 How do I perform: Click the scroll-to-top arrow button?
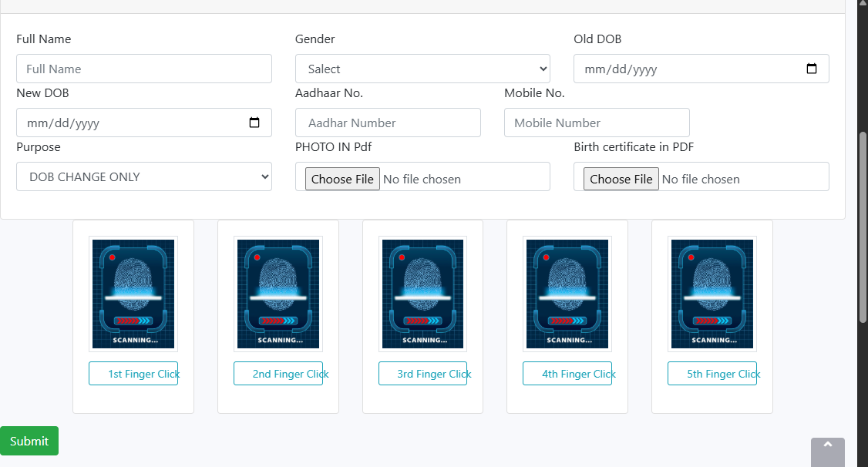[827, 451]
